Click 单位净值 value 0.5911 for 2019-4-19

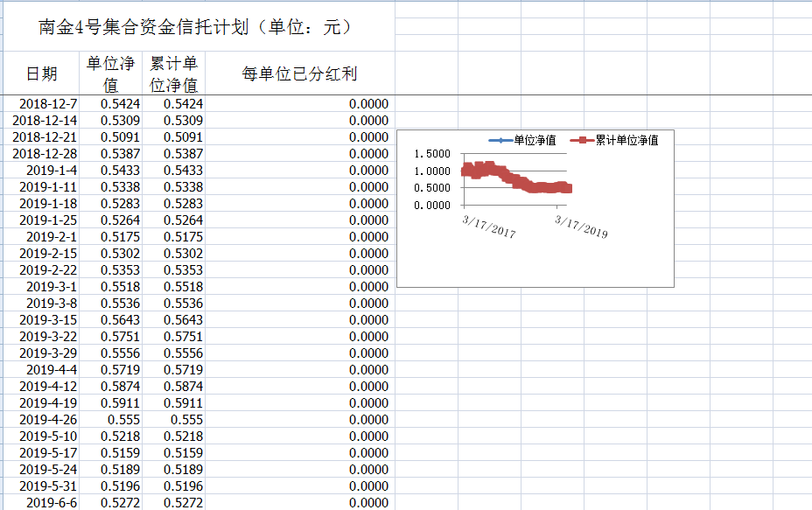pyautogui.click(x=110, y=402)
